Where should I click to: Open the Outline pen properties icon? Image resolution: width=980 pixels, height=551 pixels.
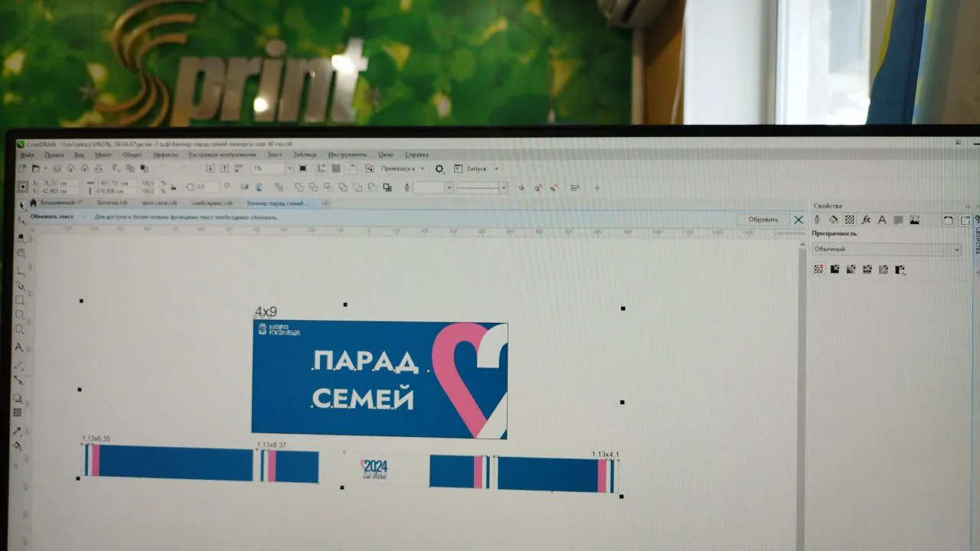coord(817,220)
